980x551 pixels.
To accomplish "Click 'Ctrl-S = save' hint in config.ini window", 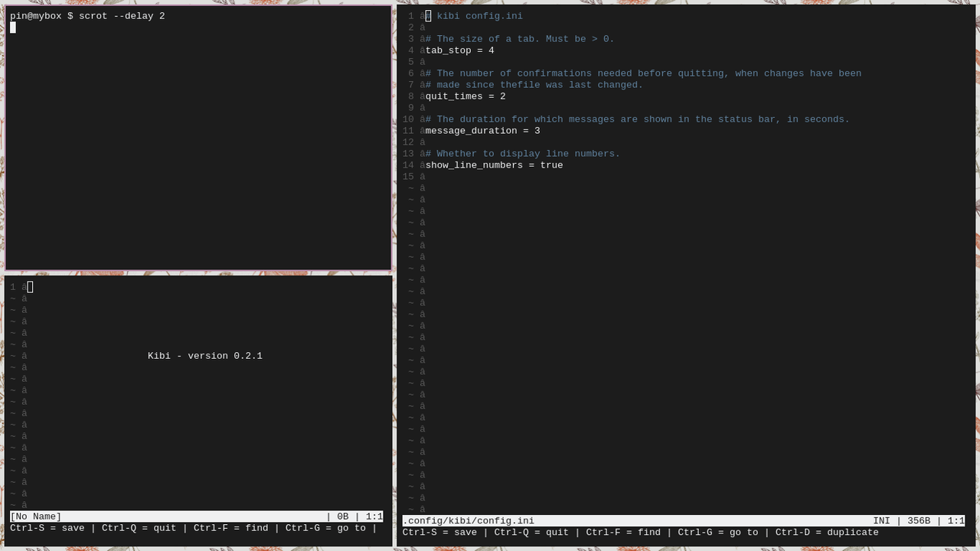I will pyautogui.click(x=439, y=533).
